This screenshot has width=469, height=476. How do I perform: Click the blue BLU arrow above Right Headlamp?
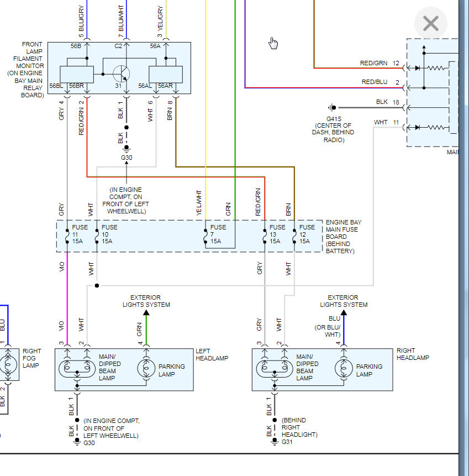(344, 312)
